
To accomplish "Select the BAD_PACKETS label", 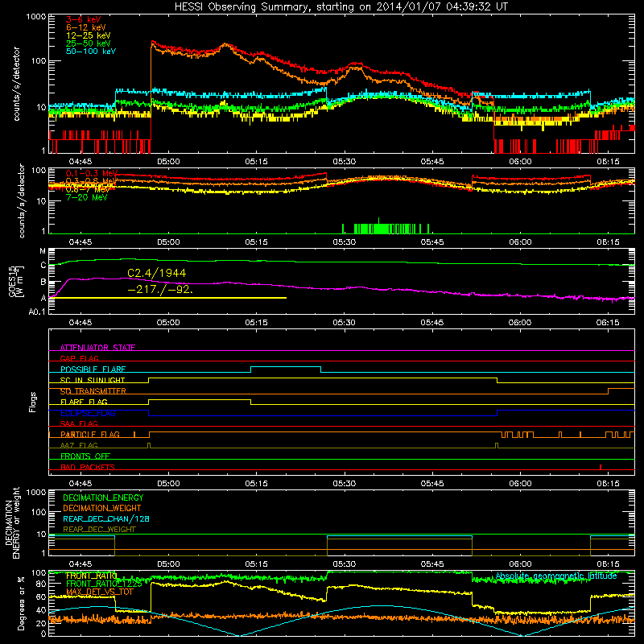I will click(88, 467).
